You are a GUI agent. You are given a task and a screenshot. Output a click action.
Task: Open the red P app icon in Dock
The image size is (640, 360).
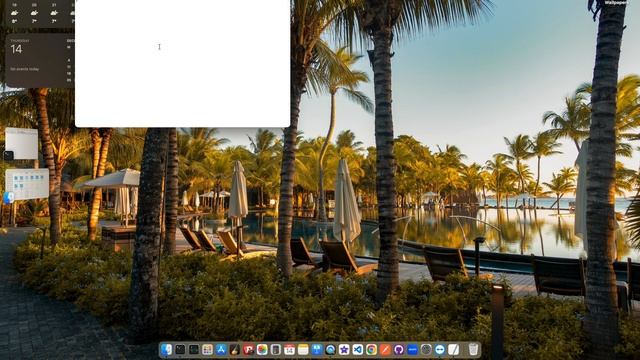(249, 349)
